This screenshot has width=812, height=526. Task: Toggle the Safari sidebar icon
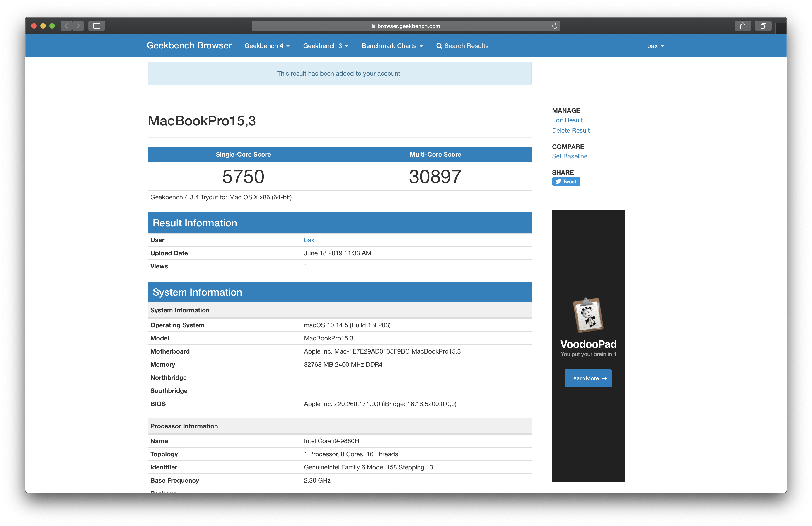97,26
